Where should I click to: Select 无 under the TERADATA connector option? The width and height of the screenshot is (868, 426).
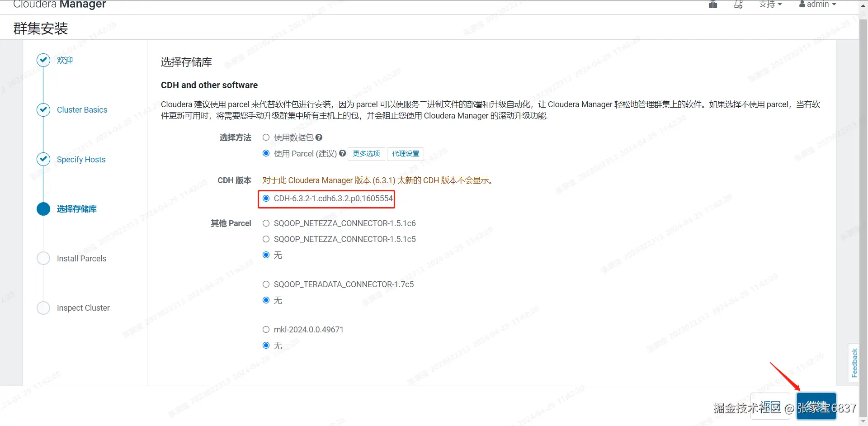[266, 300]
